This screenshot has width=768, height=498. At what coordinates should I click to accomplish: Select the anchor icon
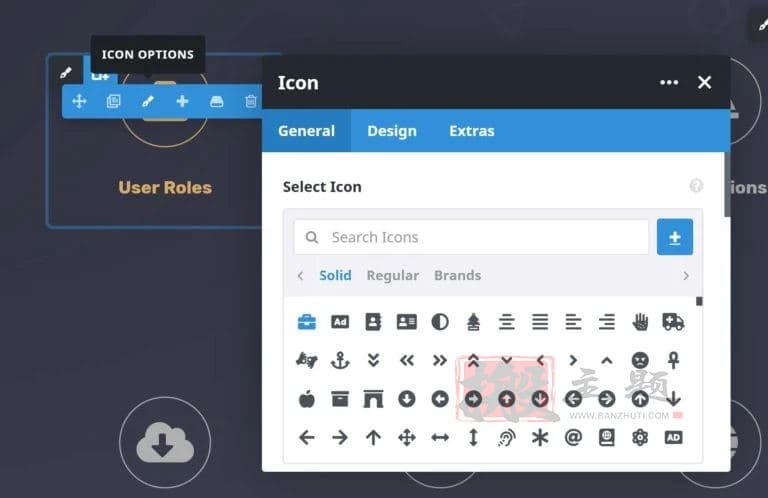click(x=340, y=360)
